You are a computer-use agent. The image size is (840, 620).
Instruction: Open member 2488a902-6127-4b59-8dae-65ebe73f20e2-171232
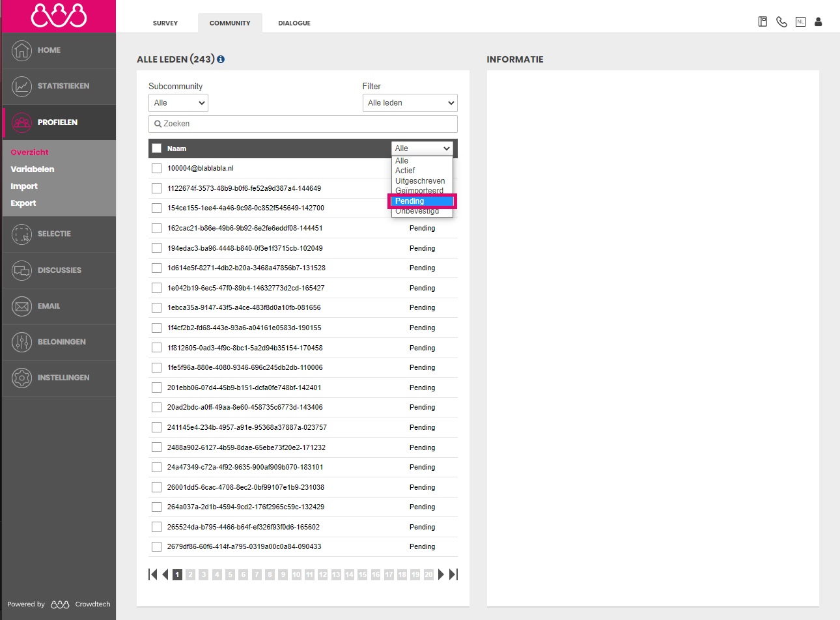(246, 447)
